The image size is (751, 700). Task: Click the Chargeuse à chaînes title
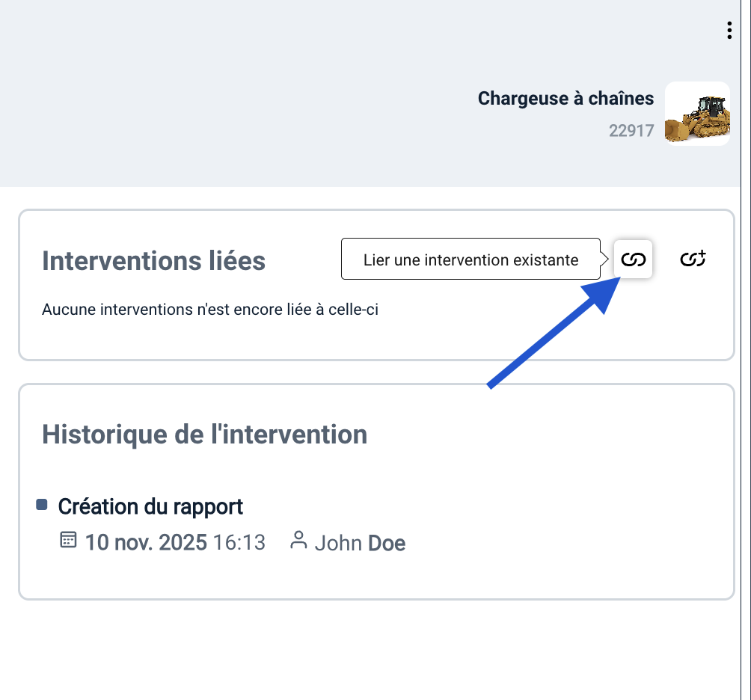tap(565, 98)
